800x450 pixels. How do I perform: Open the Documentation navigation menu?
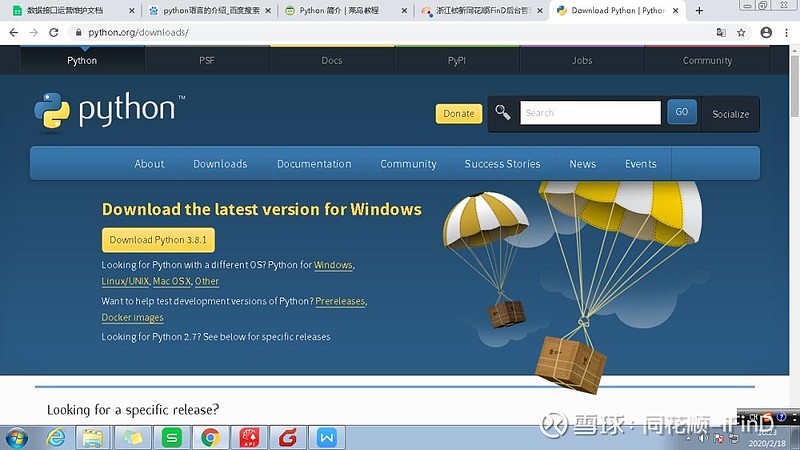click(314, 164)
